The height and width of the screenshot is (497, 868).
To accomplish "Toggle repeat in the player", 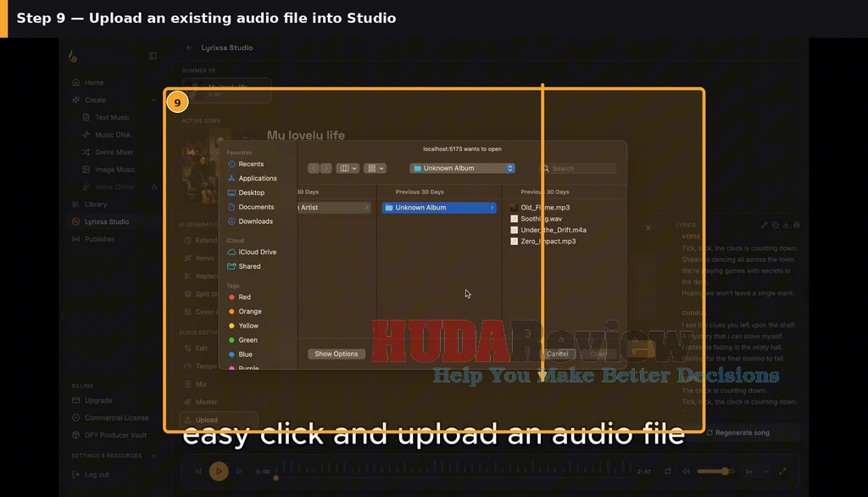I will [668, 472].
